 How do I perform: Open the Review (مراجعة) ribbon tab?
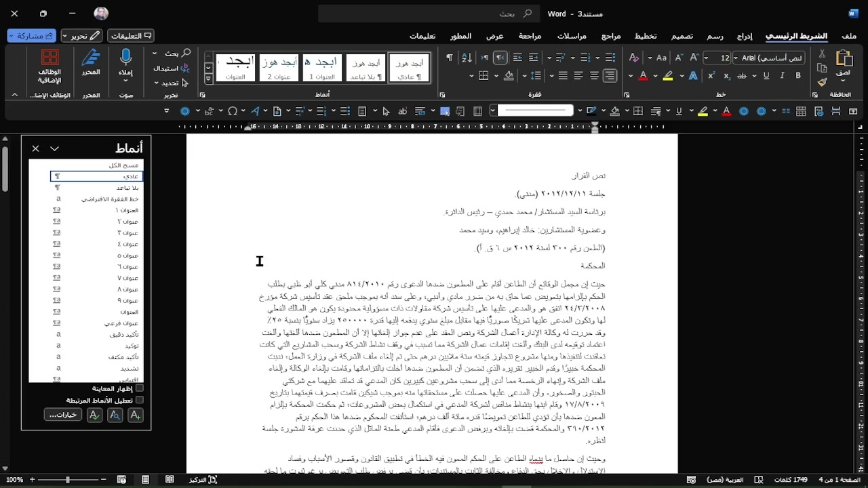tap(530, 35)
